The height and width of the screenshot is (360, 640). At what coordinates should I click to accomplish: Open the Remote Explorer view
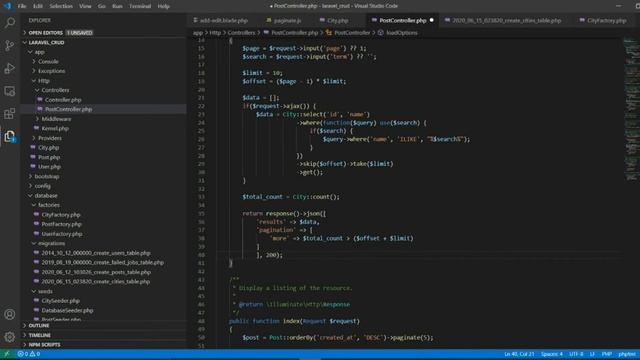9,91
